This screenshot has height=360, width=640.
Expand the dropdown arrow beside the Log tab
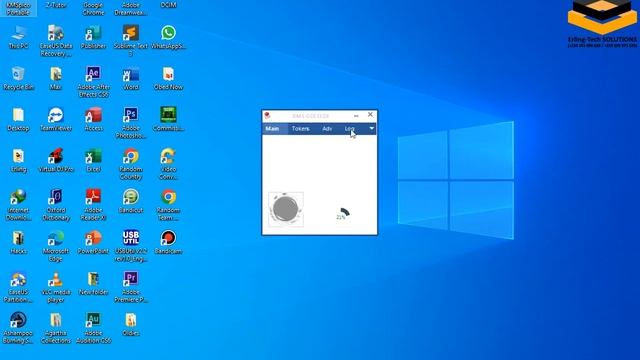[x=371, y=128]
